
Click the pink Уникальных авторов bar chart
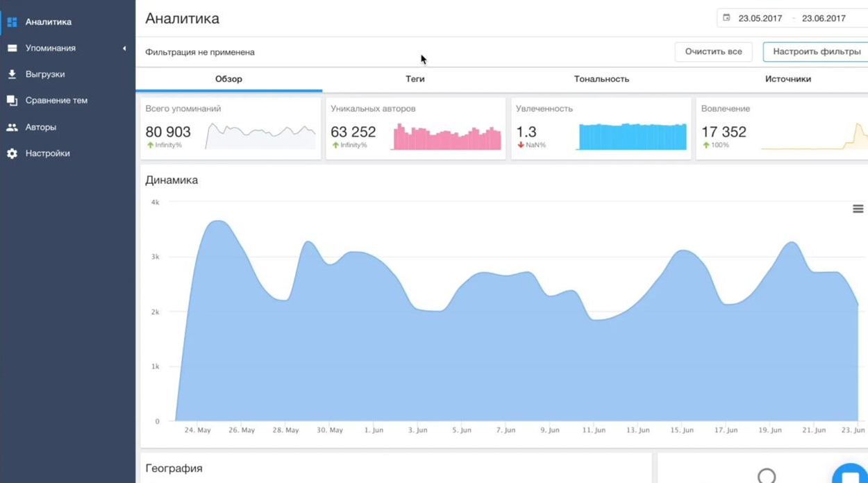(x=446, y=137)
